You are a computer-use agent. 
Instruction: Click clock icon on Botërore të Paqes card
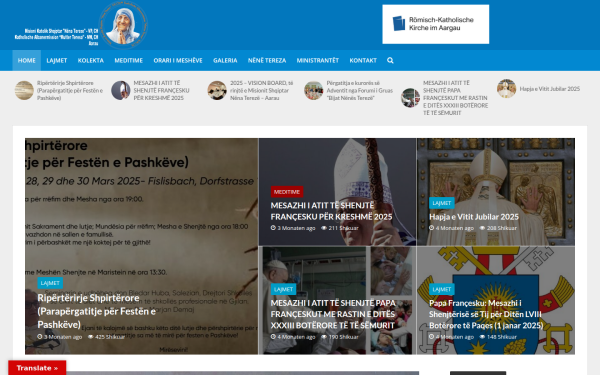(x=432, y=337)
